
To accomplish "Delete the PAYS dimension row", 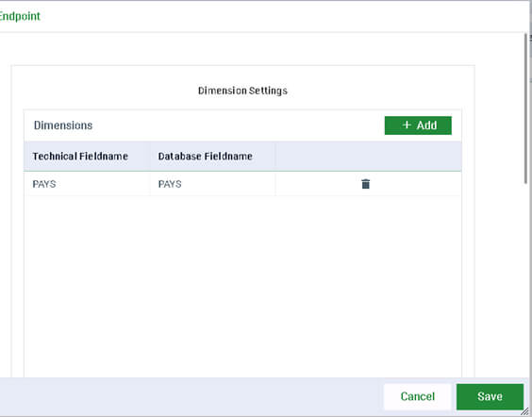I will 365,184.
